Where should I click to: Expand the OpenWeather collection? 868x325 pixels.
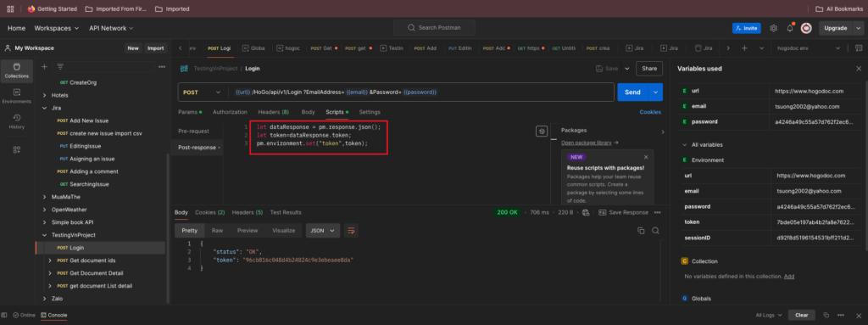click(x=45, y=210)
